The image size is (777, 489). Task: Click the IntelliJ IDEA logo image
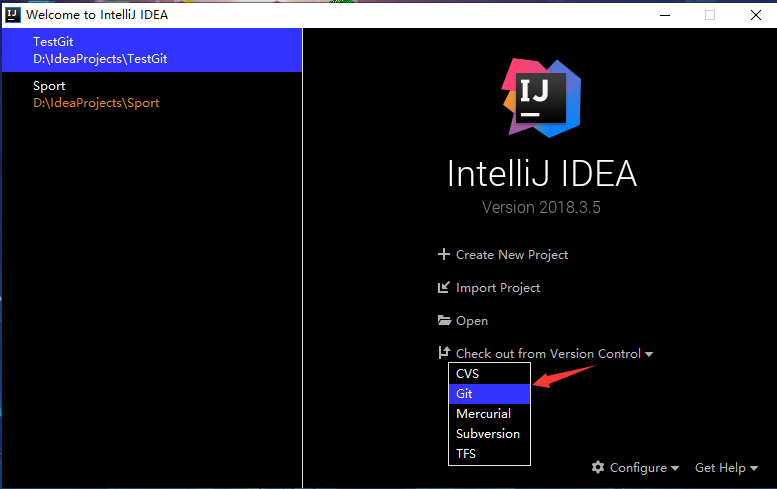pos(541,98)
